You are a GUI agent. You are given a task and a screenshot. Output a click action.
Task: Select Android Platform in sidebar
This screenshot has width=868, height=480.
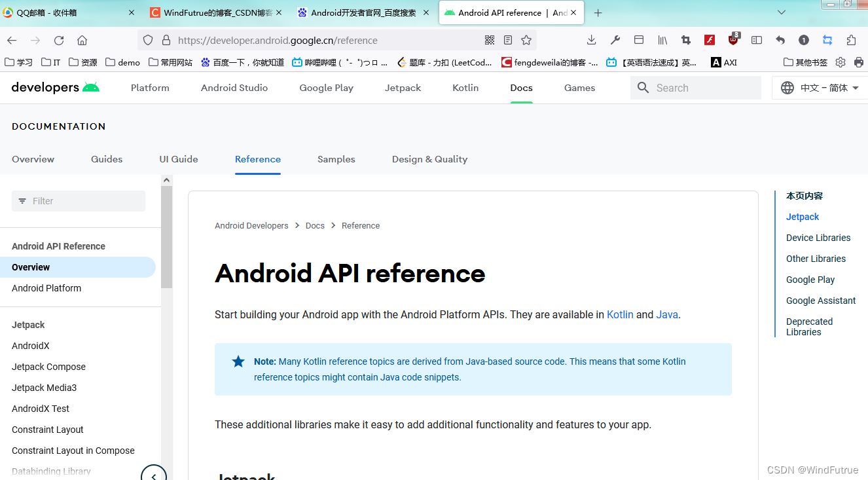(46, 288)
